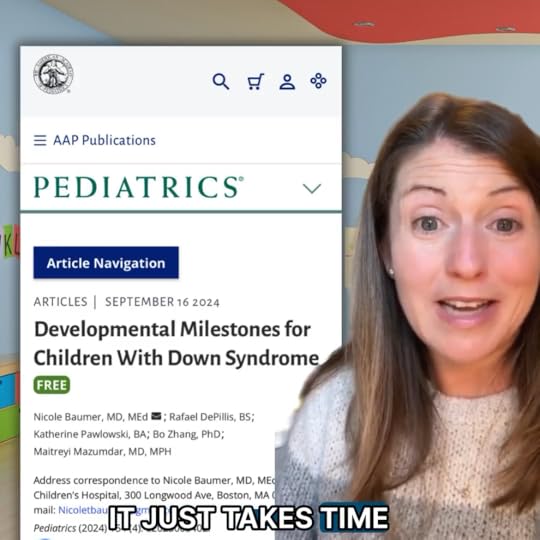The height and width of the screenshot is (540, 540).
Task: Open the hamburger menu beside AAP Publications
Action: click(40, 140)
